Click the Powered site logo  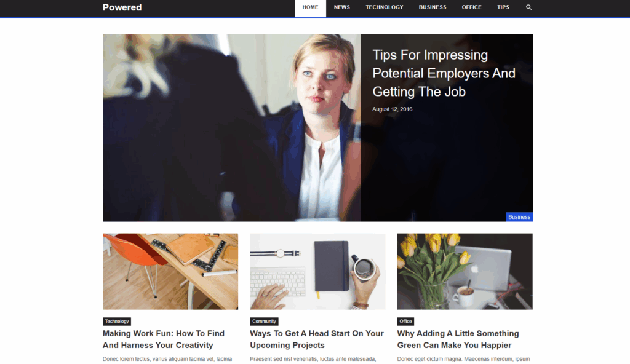(x=122, y=7)
